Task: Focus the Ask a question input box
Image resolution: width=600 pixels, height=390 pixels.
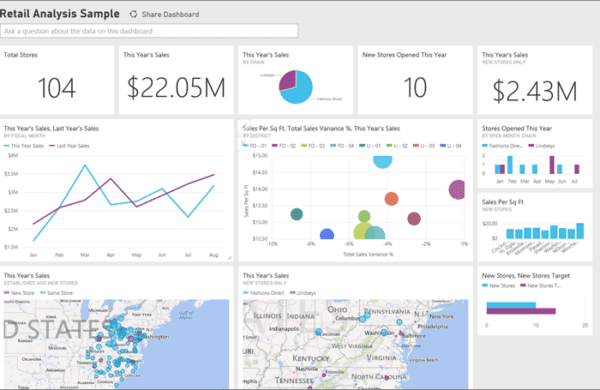Action: (149, 31)
